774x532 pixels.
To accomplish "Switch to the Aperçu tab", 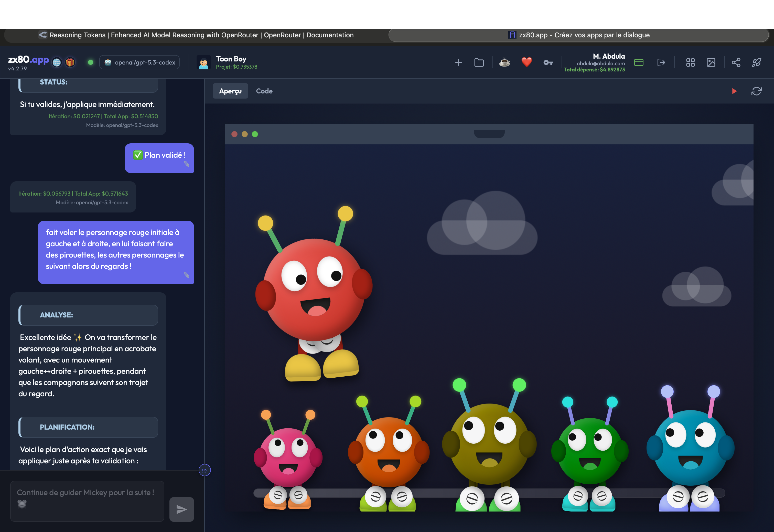I will point(230,91).
